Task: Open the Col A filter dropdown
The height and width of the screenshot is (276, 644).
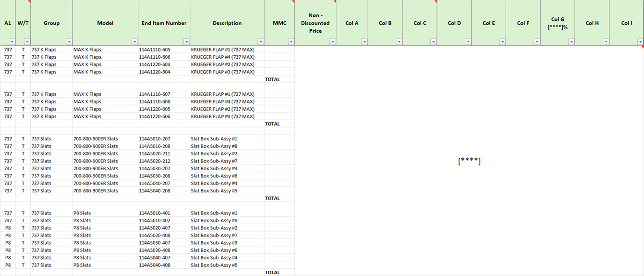Action: tap(364, 42)
